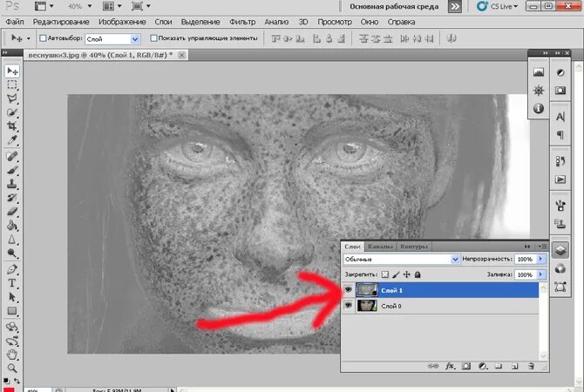
Task: Select the Polygonal Lasso tool
Action: [x=12, y=98]
